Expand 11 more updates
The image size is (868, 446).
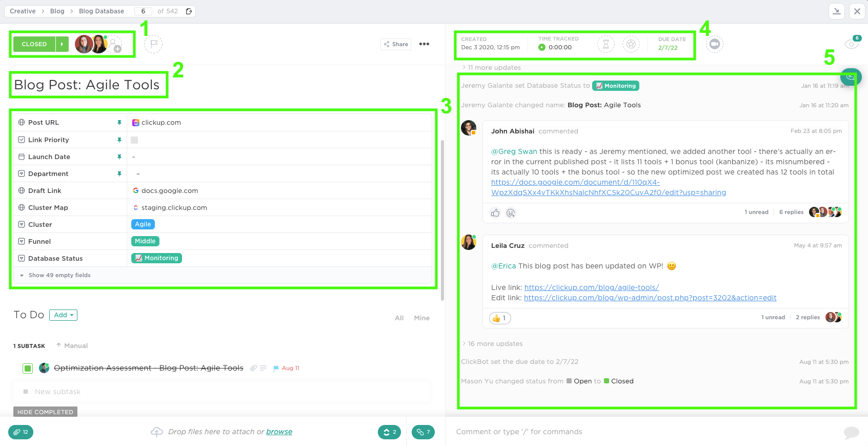(492, 68)
